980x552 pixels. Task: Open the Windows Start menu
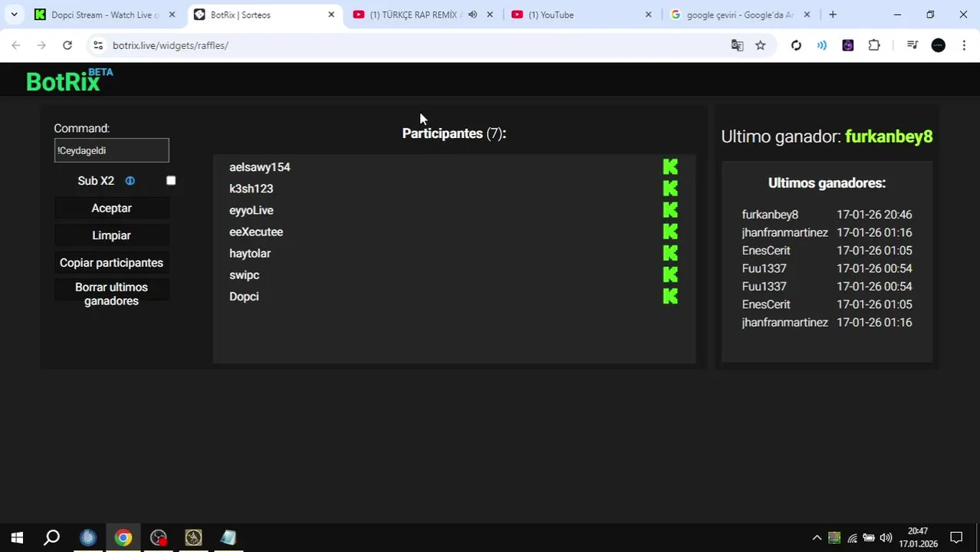pyautogui.click(x=17, y=537)
